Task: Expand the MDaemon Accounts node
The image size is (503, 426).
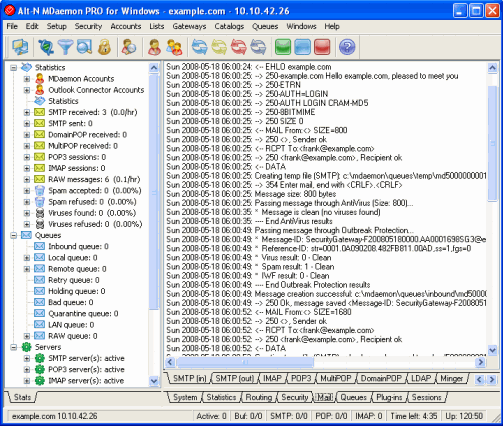Action: pos(27,79)
